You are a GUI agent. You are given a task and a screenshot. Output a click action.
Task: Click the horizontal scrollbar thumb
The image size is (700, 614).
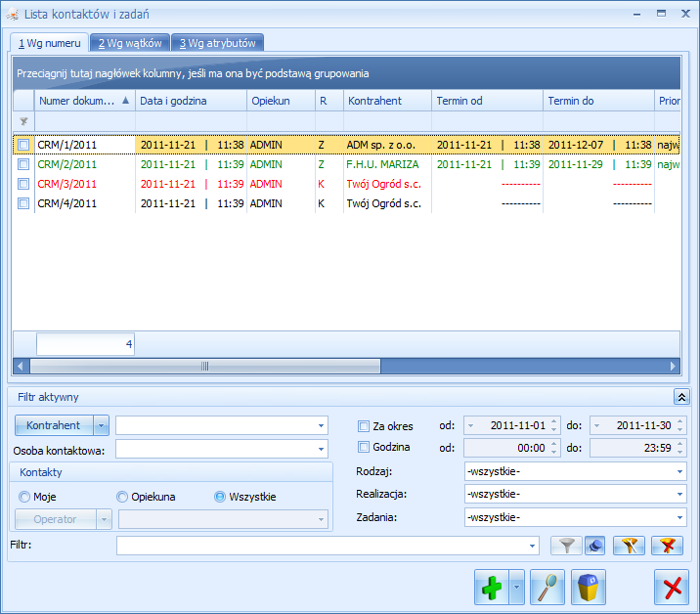(205, 367)
